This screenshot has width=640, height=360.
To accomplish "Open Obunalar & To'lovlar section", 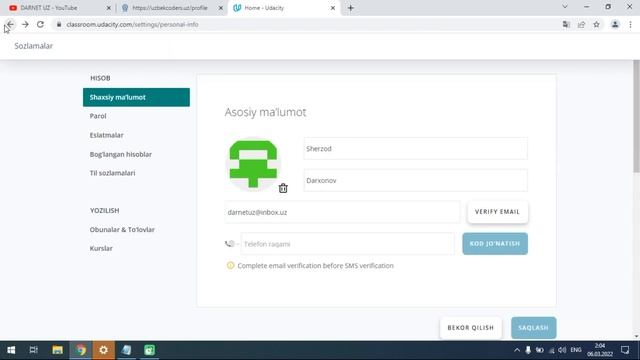I will [x=122, y=229].
